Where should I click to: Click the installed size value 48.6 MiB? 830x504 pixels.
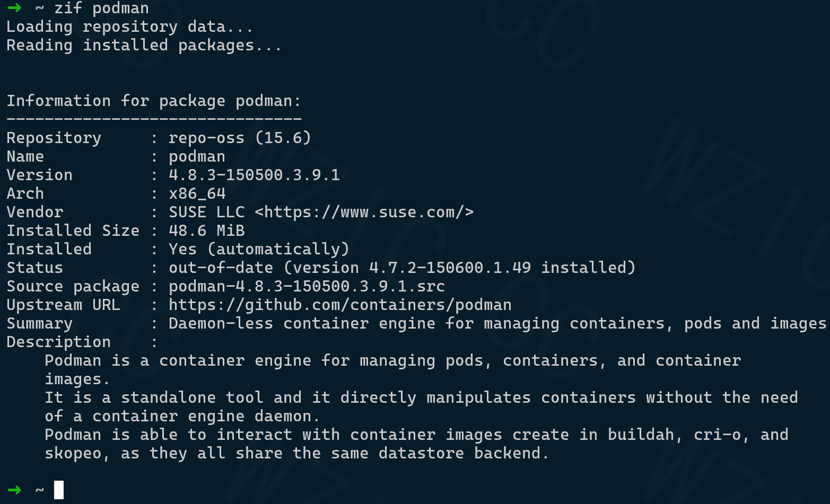[x=206, y=231]
